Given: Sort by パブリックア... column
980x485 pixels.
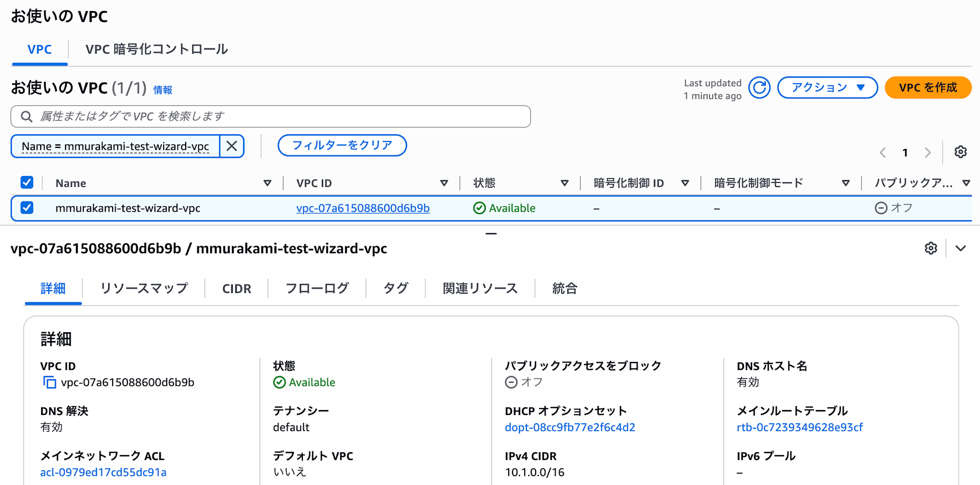Looking at the screenshot, I should click(x=966, y=183).
